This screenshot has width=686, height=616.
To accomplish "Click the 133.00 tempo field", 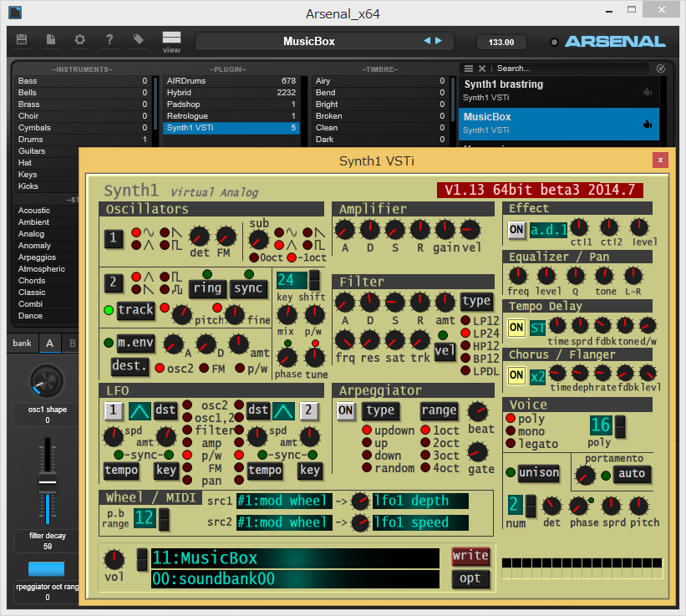I will tap(501, 42).
